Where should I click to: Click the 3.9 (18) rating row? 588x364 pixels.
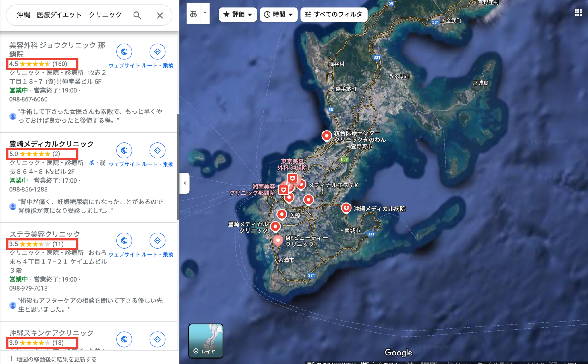36,343
